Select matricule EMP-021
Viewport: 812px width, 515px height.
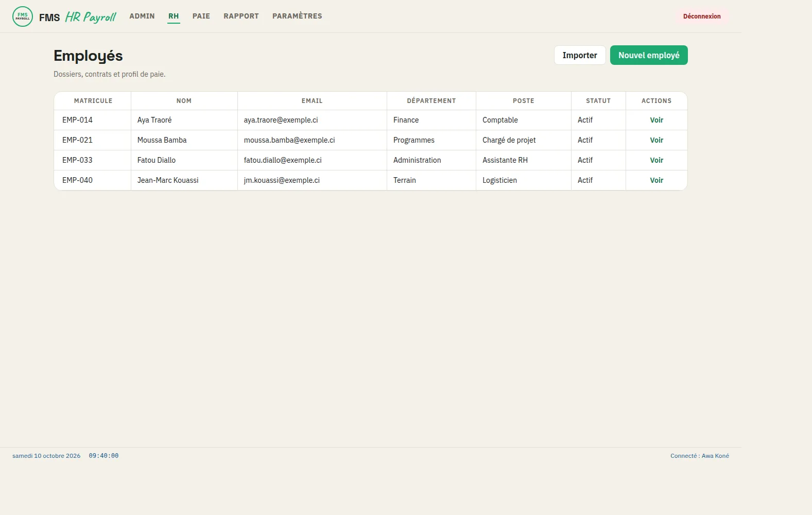click(77, 140)
